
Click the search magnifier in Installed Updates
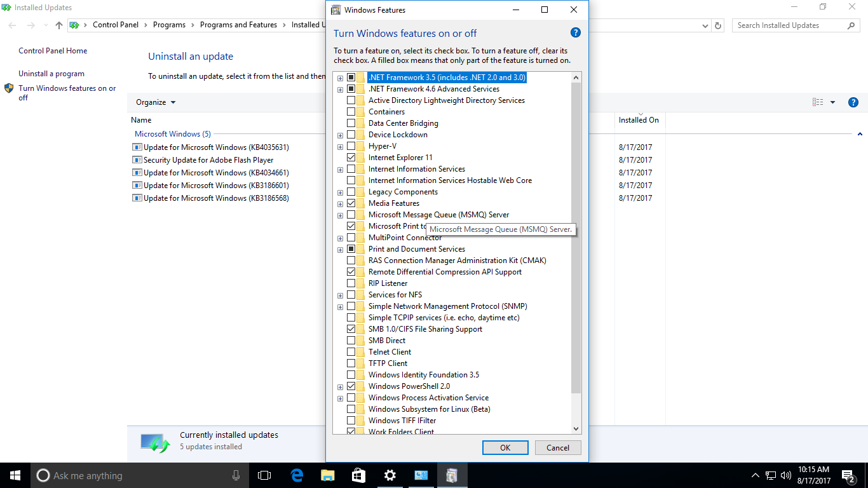pyautogui.click(x=851, y=25)
